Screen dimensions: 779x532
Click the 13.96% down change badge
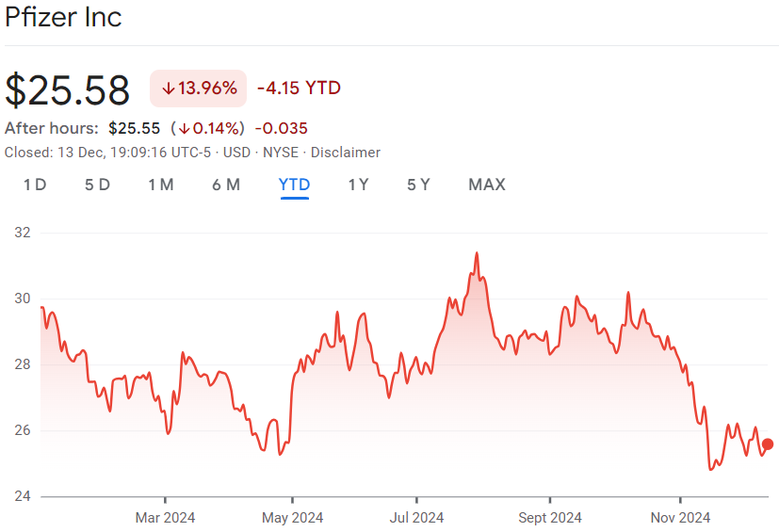(198, 89)
